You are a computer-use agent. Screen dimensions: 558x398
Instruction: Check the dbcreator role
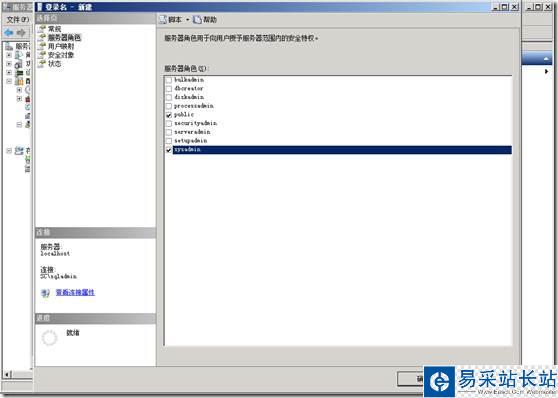click(169, 89)
